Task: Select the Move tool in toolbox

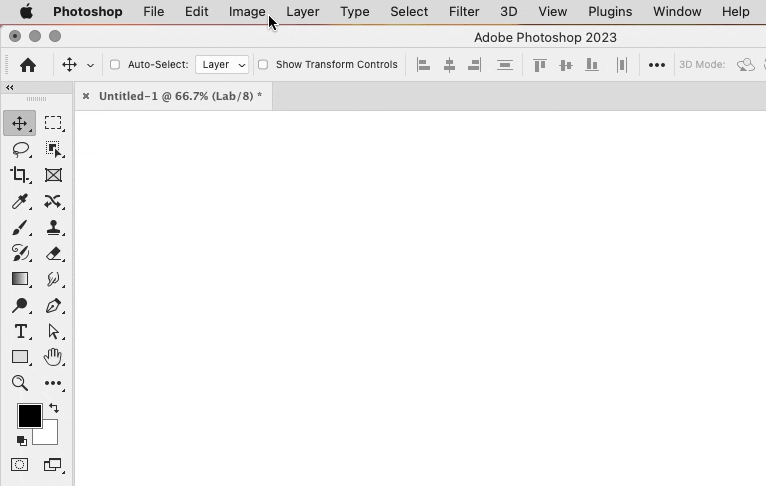Action: pyautogui.click(x=20, y=123)
